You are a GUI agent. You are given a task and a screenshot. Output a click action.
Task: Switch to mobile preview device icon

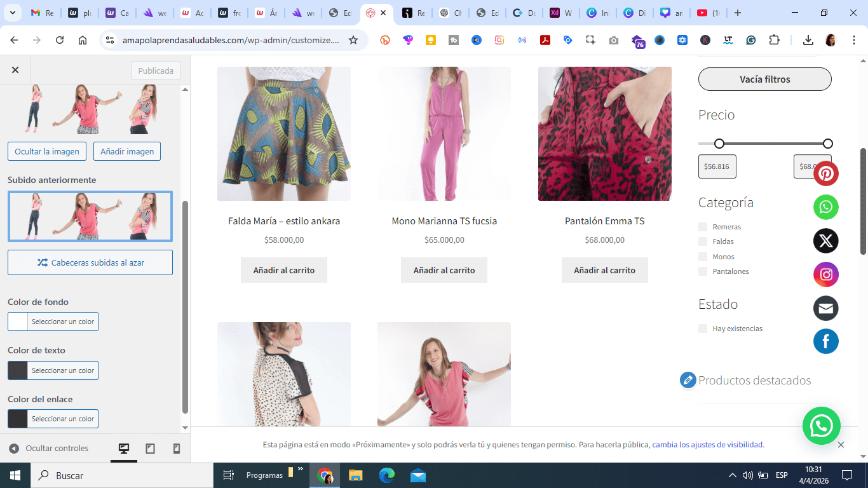pos(177,449)
